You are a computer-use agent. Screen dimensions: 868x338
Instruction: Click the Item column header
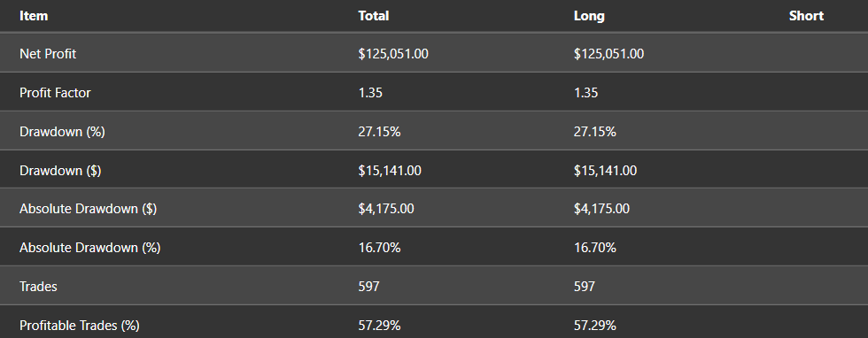tap(34, 16)
